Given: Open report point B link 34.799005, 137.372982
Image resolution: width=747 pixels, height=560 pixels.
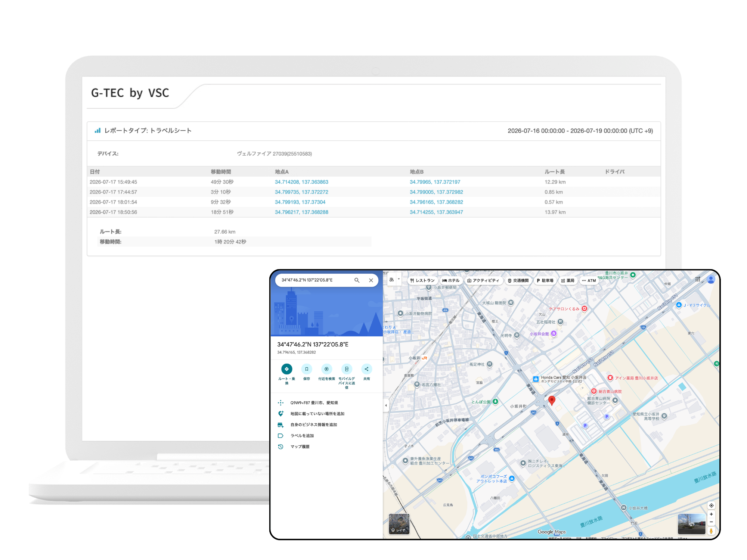Looking at the screenshot, I should (x=436, y=192).
